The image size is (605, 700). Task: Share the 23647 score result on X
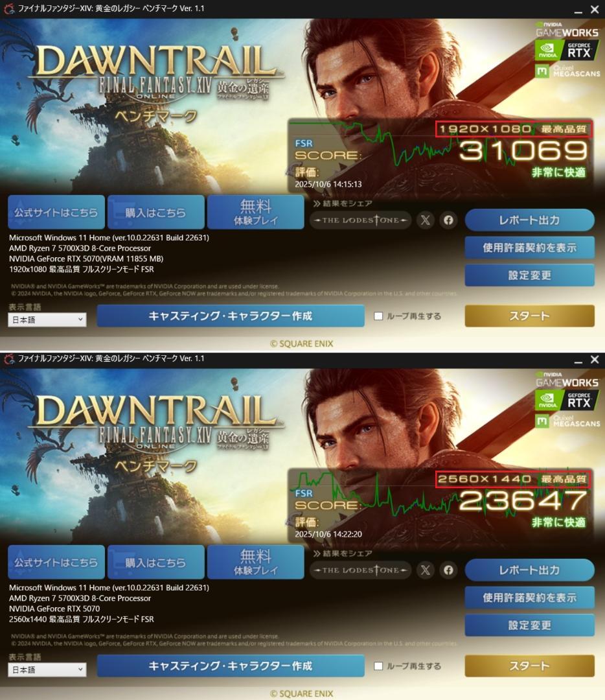click(425, 570)
